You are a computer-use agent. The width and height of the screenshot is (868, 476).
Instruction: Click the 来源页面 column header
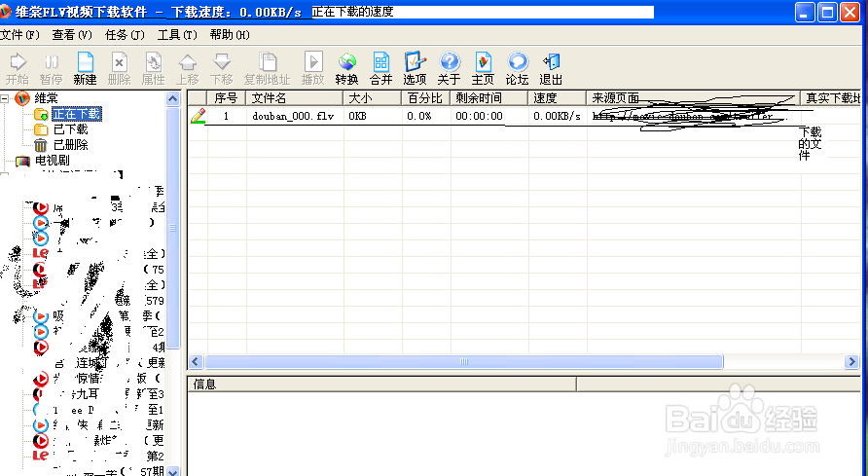(693, 98)
